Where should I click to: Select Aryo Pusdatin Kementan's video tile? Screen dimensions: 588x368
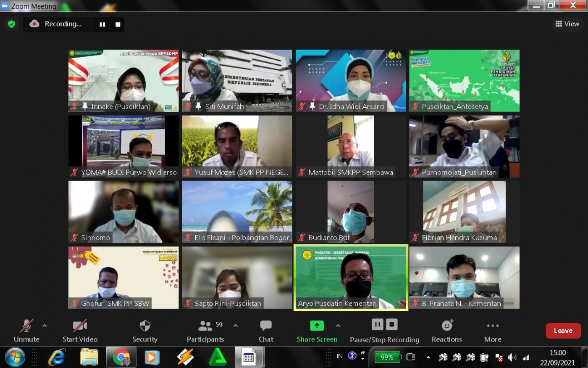coord(351,278)
